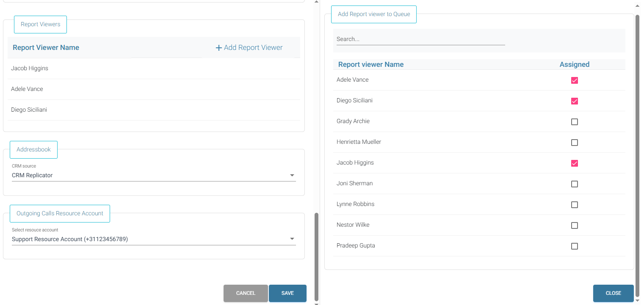The width and height of the screenshot is (644, 305).
Task: Click the plus icon beside Add Report Viewer
Action: click(218, 48)
